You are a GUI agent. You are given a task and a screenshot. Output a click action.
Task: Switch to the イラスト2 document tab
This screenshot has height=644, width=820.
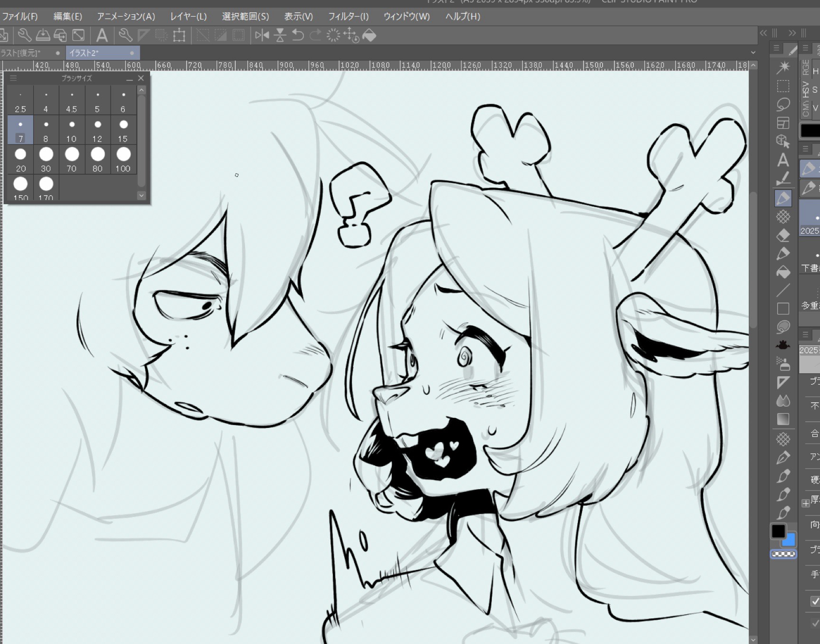pos(103,53)
